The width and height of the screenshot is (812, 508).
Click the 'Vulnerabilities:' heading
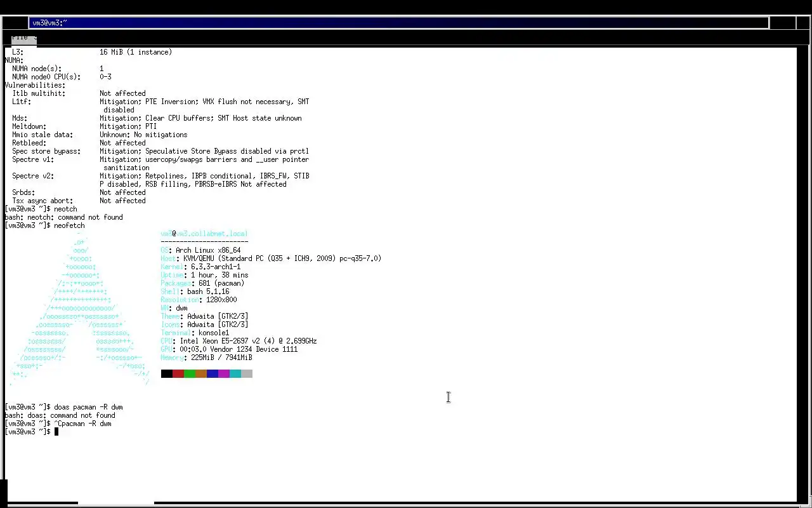point(35,85)
